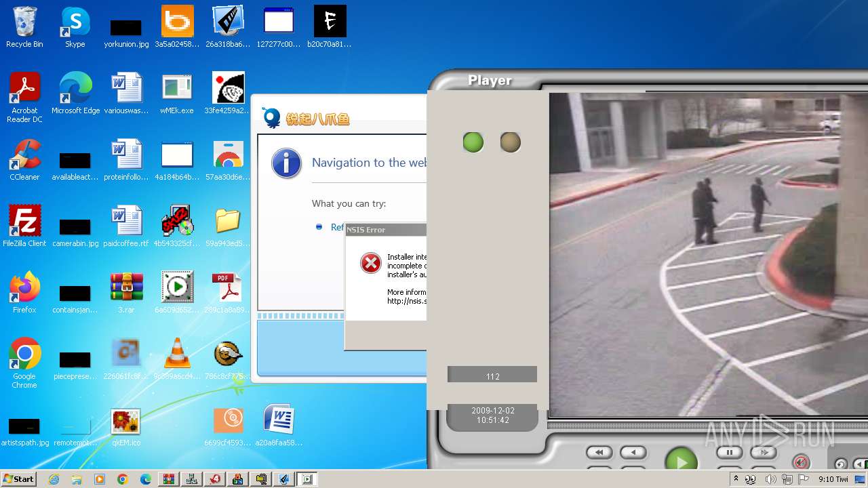This screenshot has height=488, width=868.
Task: Click the red error icon in NSIS Error
Action: pos(371,263)
